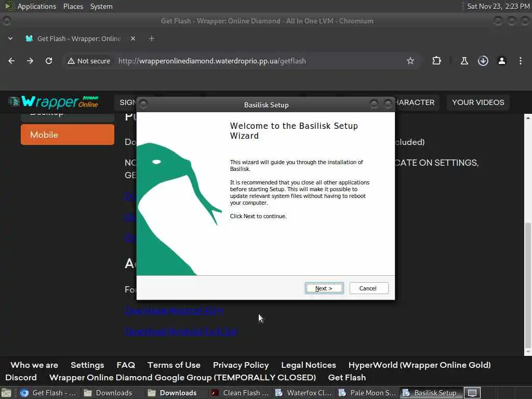
Task: Click the workspace switcher in taskbar
Action: tap(472, 393)
